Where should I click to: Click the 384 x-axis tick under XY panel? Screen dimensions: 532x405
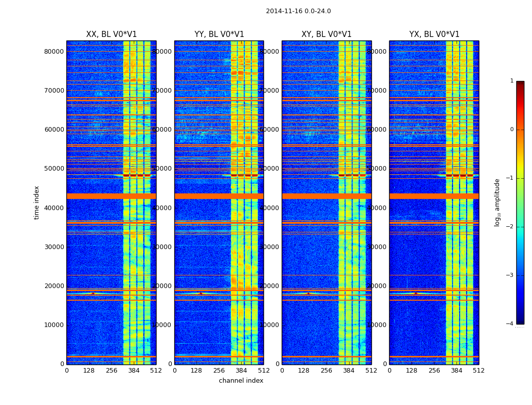click(x=349, y=371)
